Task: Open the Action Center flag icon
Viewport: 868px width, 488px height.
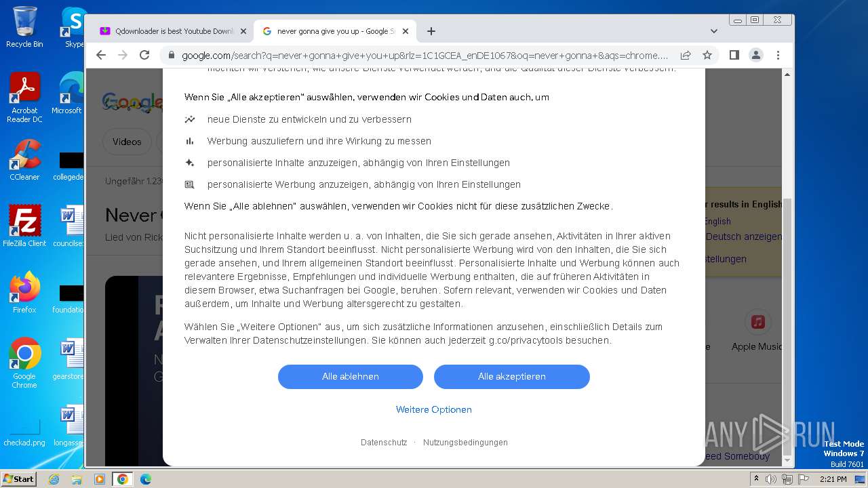Action: tap(804, 479)
